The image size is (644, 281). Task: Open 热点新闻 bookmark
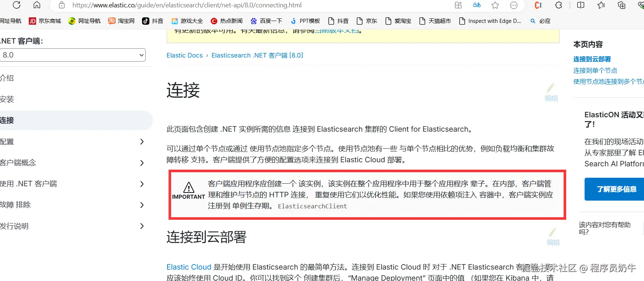click(x=226, y=21)
